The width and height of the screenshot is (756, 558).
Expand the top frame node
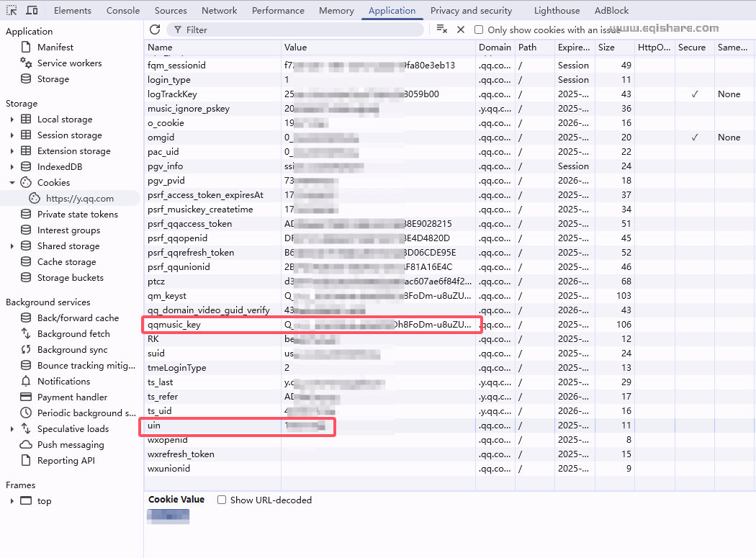pyautogui.click(x=12, y=501)
